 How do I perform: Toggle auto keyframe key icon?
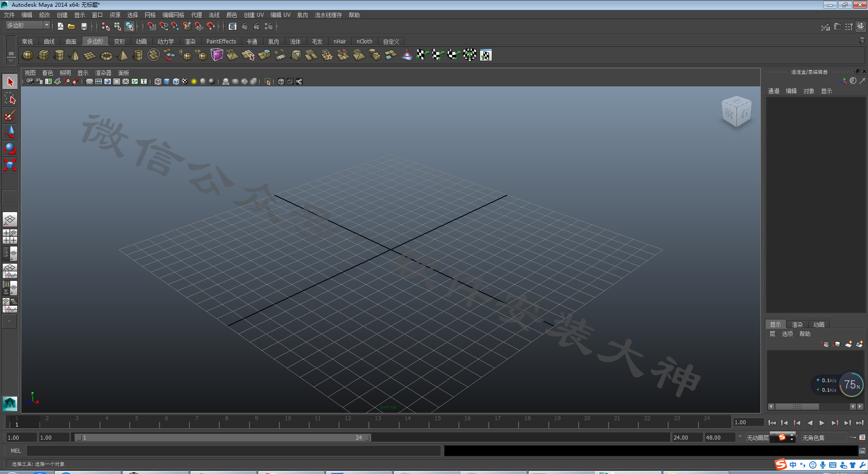click(x=853, y=437)
